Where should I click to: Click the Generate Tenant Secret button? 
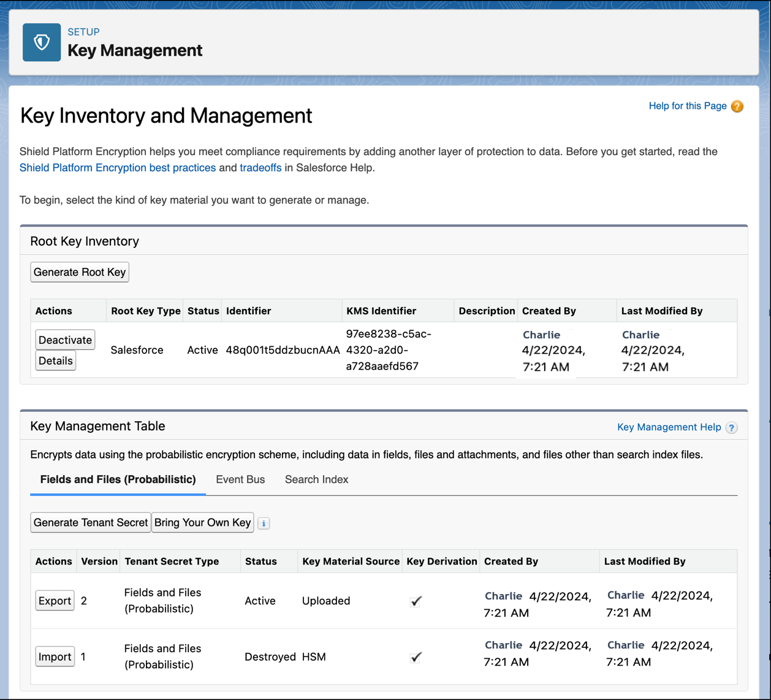click(91, 522)
